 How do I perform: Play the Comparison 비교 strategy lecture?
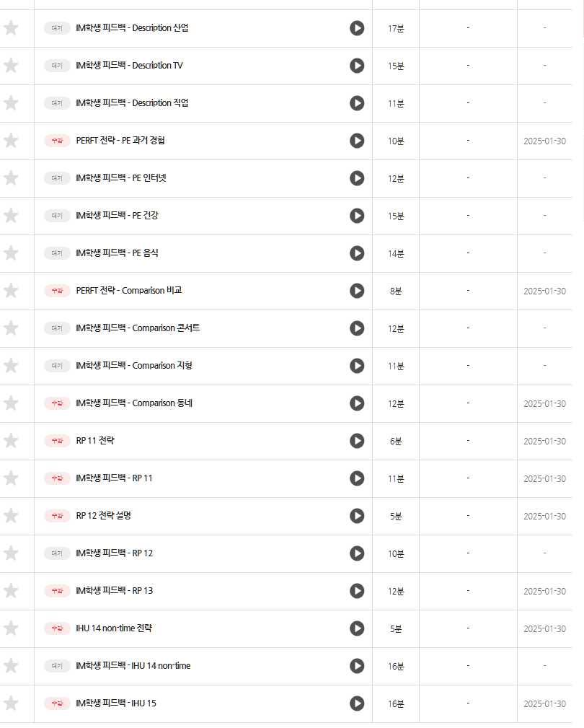tap(357, 291)
